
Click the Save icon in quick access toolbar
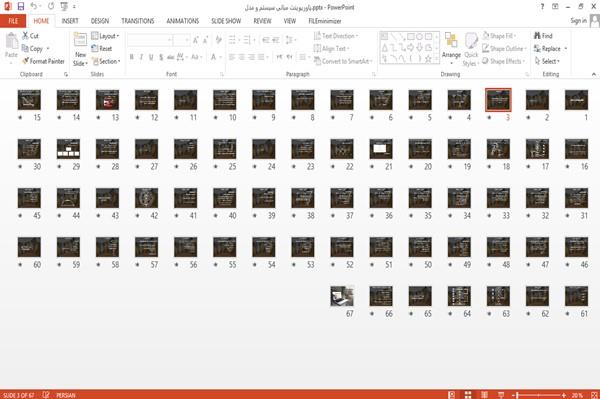[21, 6]
